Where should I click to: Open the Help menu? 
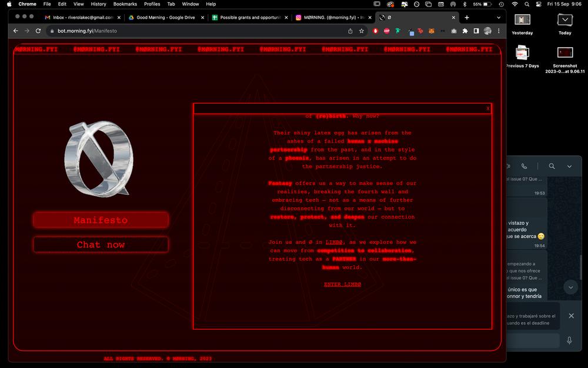pos(211,4)
